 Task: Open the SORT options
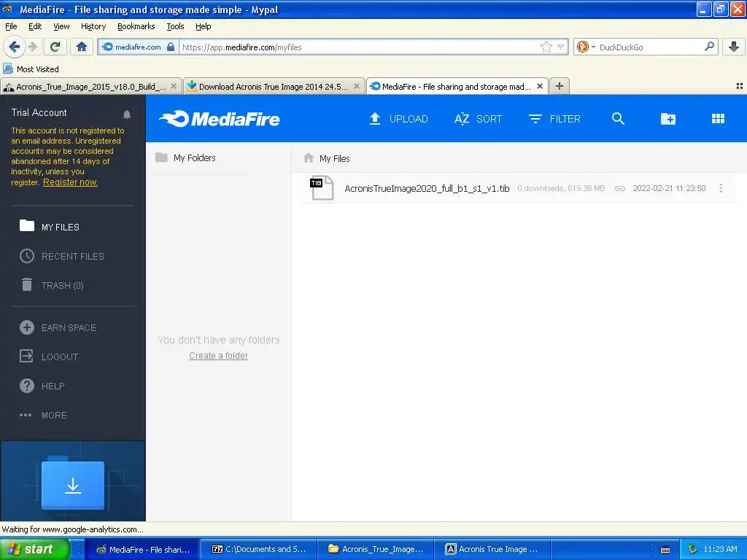pos(478,119)
